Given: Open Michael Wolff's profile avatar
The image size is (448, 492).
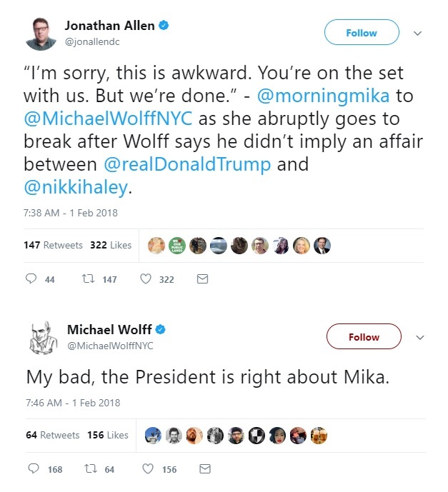Looking at the screenshot, I should coord(42,337).
